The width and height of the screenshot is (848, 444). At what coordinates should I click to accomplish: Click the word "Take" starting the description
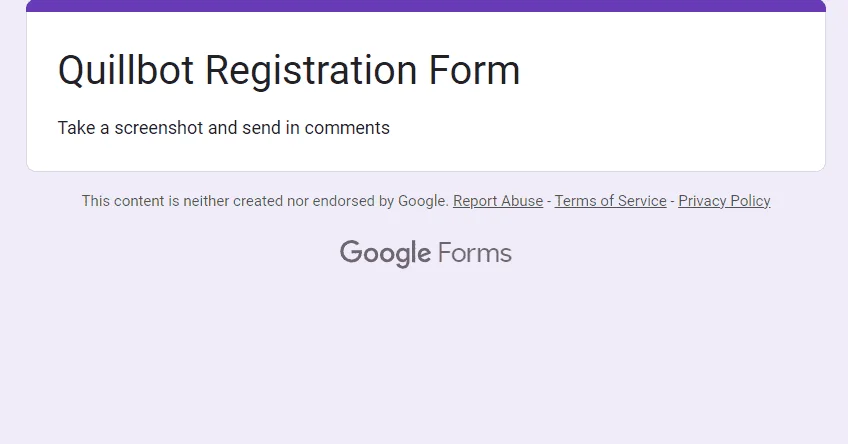point(76,128)
